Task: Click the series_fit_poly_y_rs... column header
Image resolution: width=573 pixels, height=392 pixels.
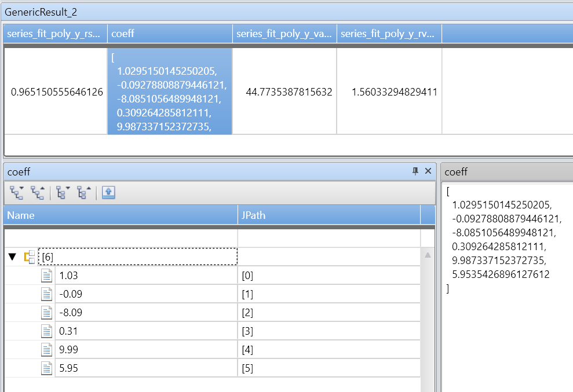Action: click(x=55, y=34)
